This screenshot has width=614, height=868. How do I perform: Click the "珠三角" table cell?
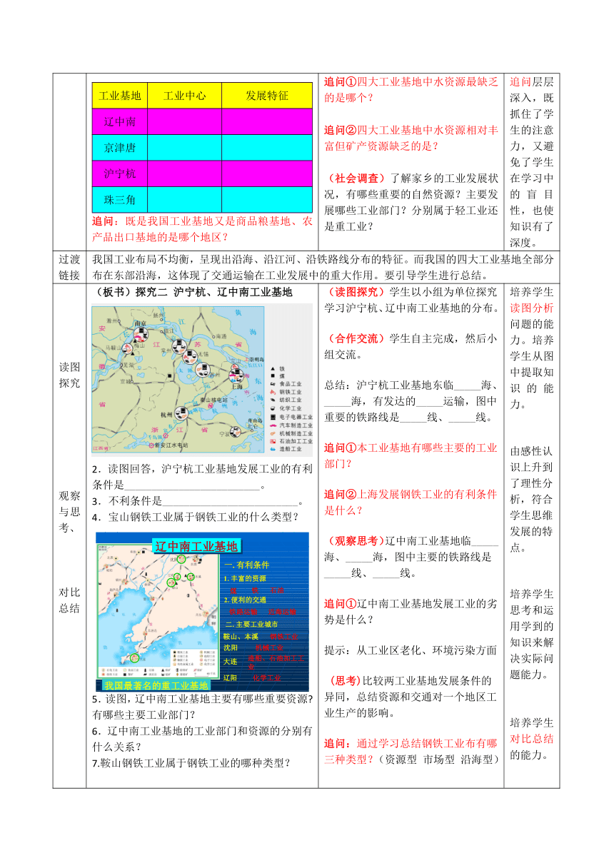pos(120,200)
